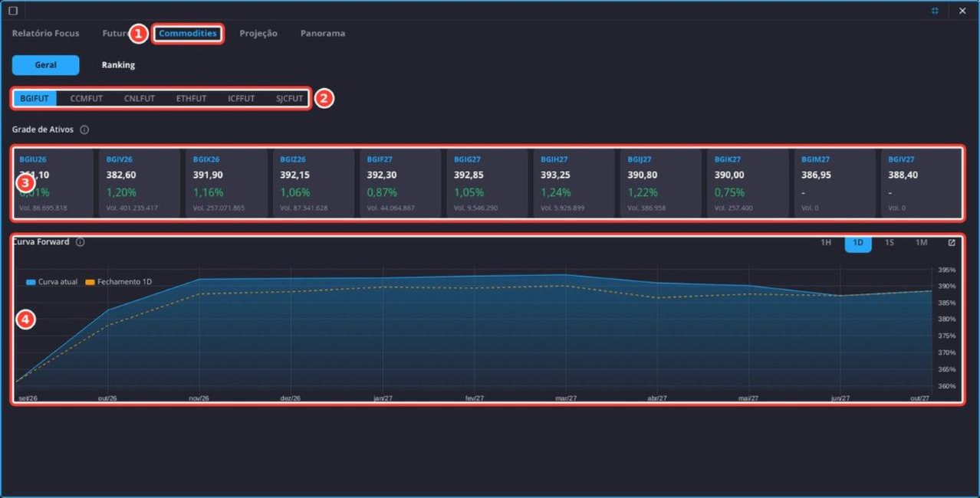
Task: Click the BGIH27 asset card
Action: pyautogui.click(x=573, y=184)
